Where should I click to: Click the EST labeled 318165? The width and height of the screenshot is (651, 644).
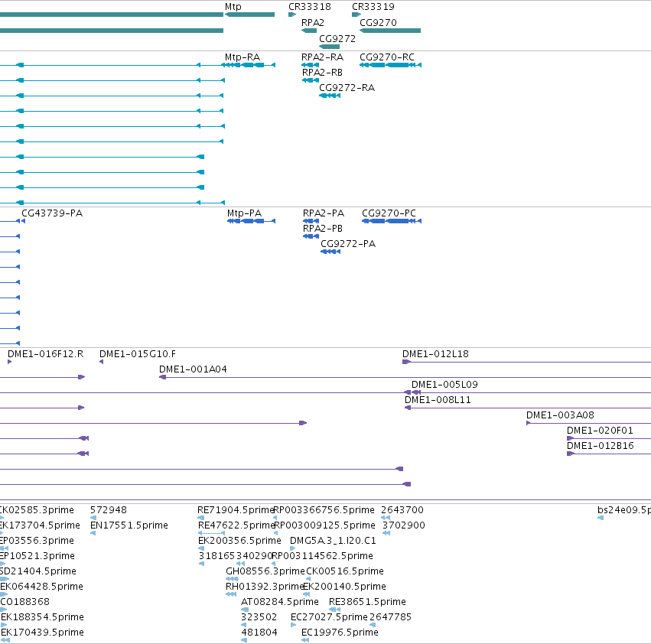(202, 564)
